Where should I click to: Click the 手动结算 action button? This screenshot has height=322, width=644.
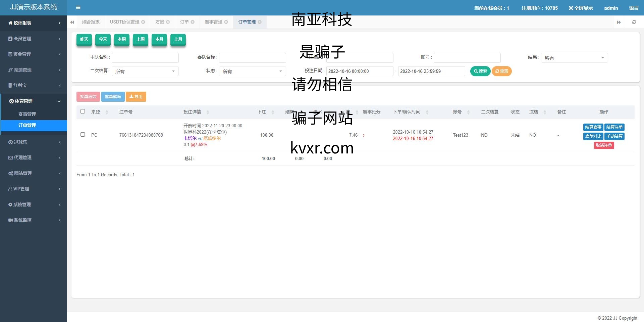(x=614, y=136)
